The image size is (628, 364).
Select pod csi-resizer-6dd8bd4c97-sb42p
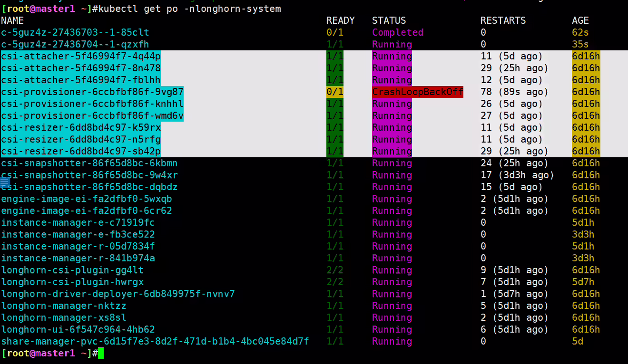(x=81, y=151)
